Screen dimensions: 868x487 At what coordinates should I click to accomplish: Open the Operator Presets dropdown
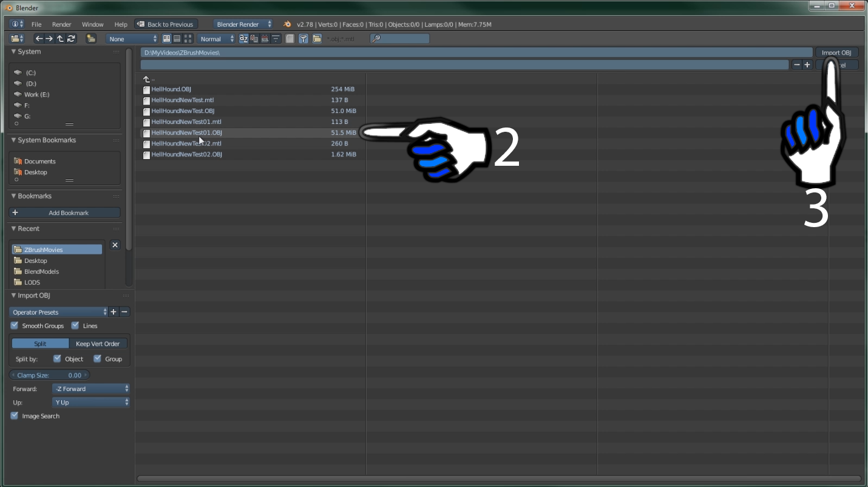point(58,312)
